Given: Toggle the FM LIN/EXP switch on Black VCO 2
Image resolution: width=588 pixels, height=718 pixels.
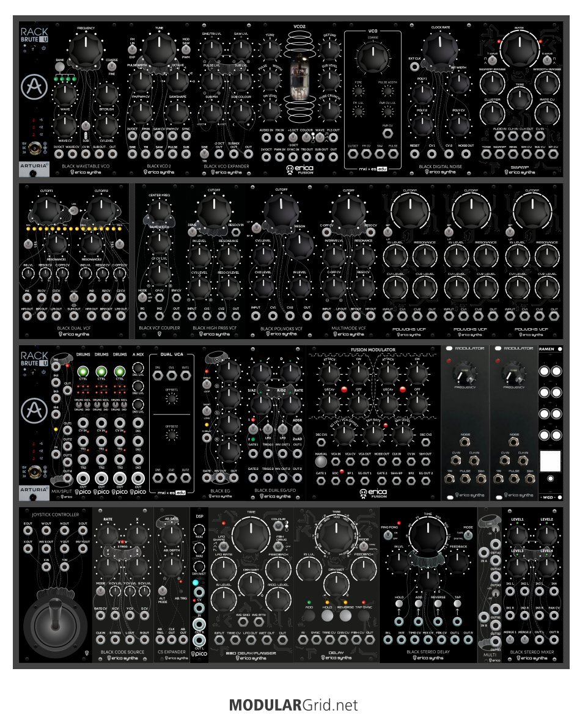Looking at the screenshot, I should (133, 49).
